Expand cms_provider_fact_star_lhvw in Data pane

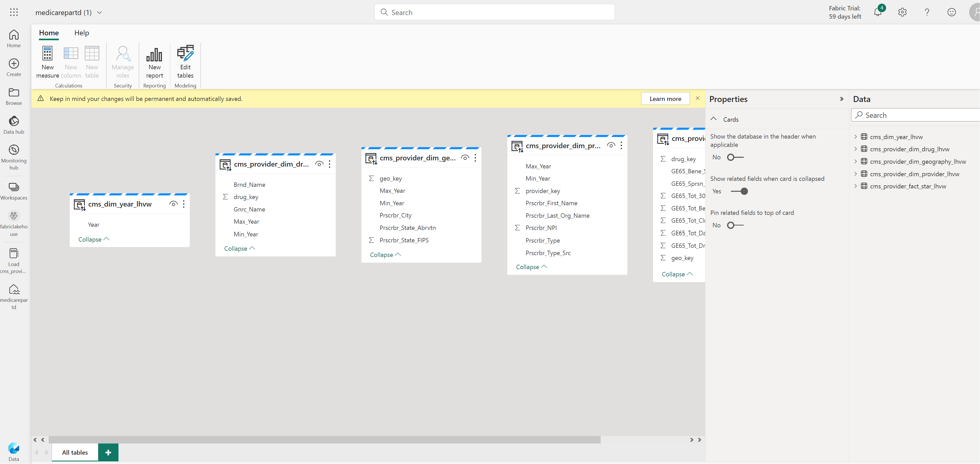[x=856, y=186]
